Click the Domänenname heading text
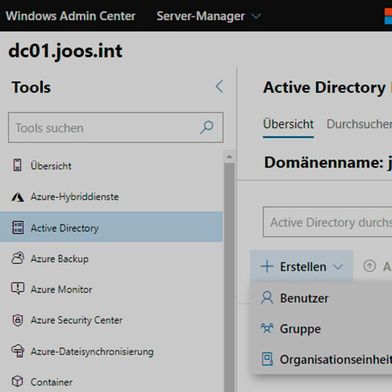The height and width of the screenshot is (392, 392). (x=328, y=163)
